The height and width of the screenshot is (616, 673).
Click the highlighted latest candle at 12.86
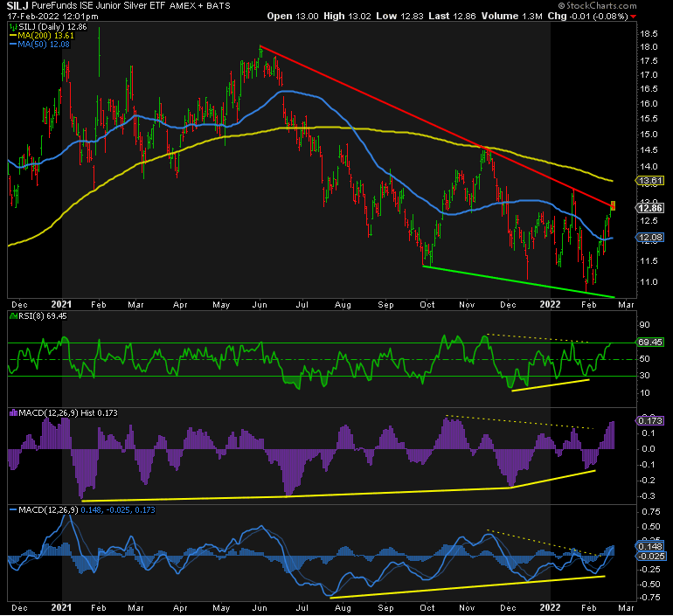[x=613, y=206]
